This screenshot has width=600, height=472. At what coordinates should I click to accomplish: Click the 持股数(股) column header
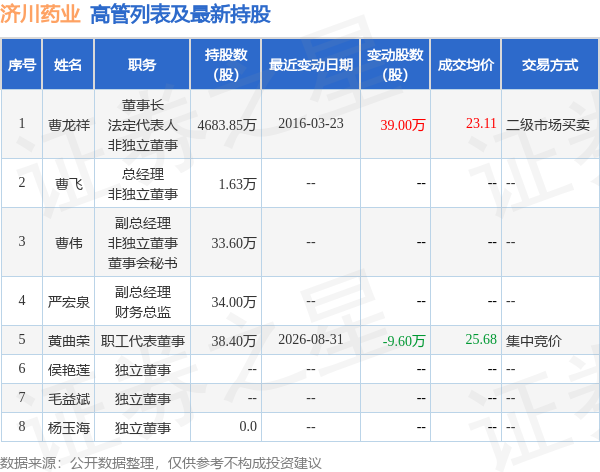click(226, 65)
